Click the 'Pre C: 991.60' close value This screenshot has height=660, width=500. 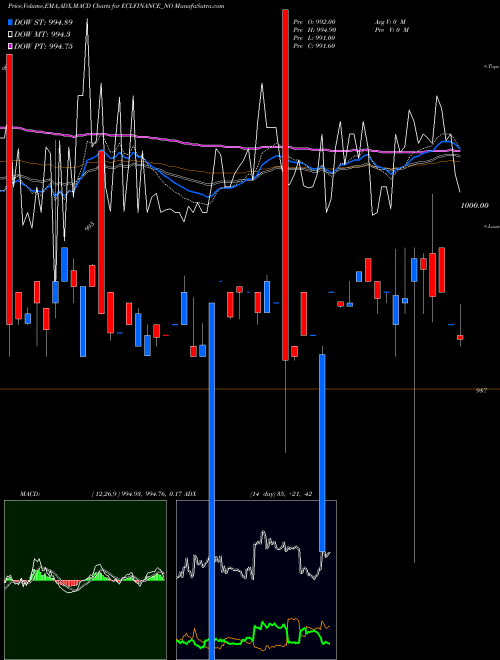pyautogui.click(x=314, y=46)
